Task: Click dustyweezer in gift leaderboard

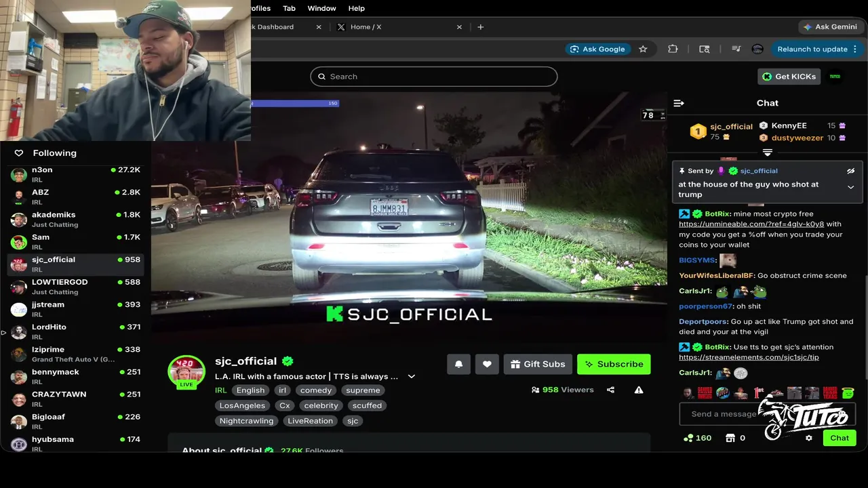Action: [797, 138]
